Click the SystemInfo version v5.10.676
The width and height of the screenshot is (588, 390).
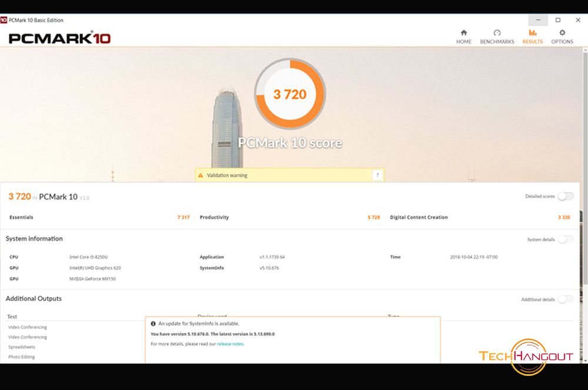pos(269,268)
